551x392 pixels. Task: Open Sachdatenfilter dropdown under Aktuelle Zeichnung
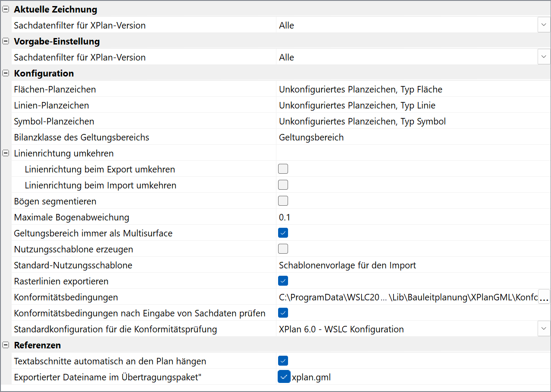tap(544, 25)
